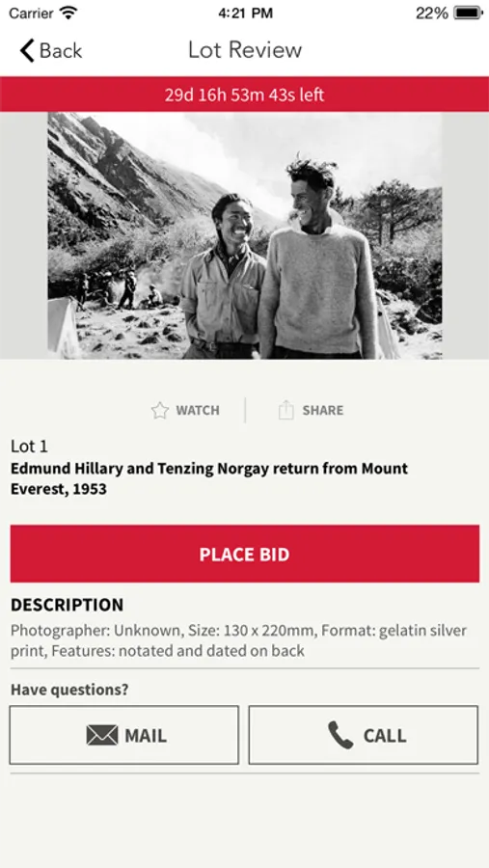Click the Share upload icon
This screenshot has height=868, width=489.
(x=285, y=410)
